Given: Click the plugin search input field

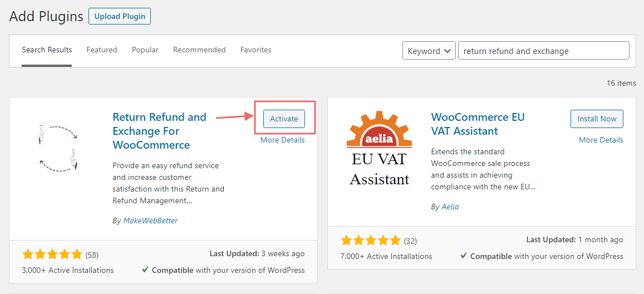Looking at the screenshot, I should click(x=543, y=51).
